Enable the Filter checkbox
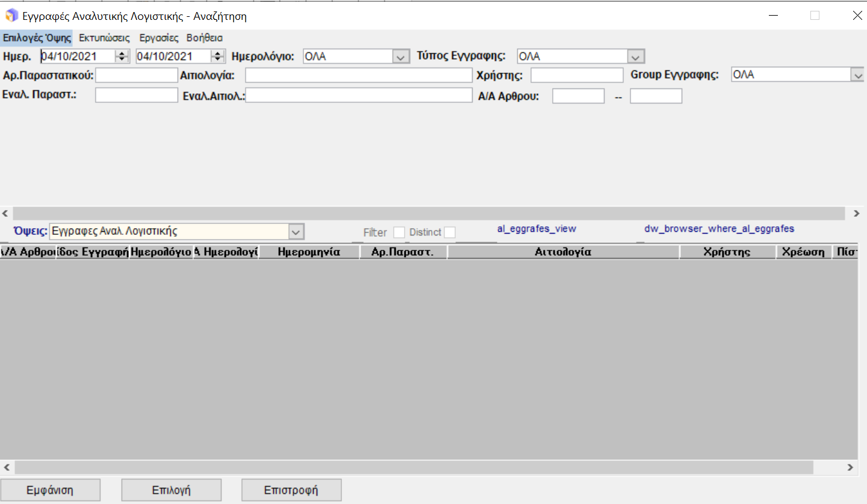Viewport: 867px width, 504px height. pos(399,232)
